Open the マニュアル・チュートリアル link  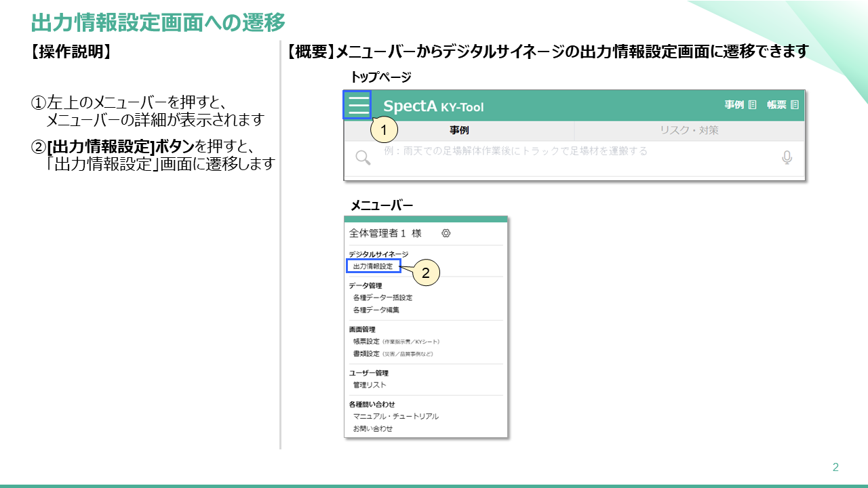click(396, 416)
